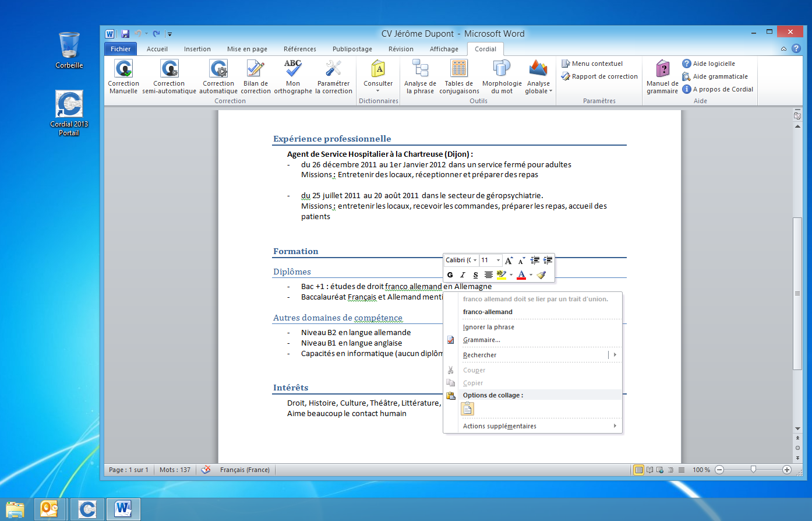Switch to the Révision ribbon tab
Screen dimensions: 812x521
click(x=401, y=49)
